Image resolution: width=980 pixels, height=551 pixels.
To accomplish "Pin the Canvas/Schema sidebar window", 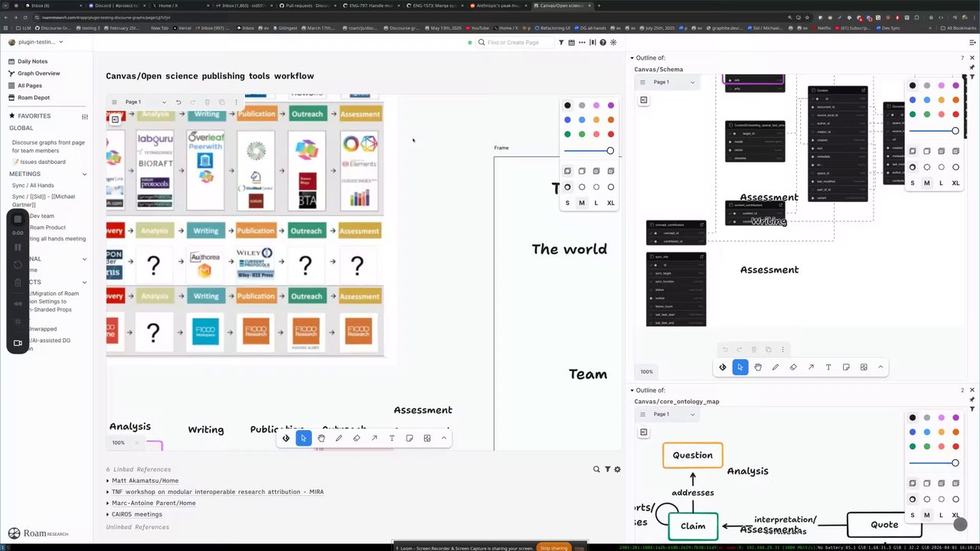I will pyautogui.click(x=972, y=68).
